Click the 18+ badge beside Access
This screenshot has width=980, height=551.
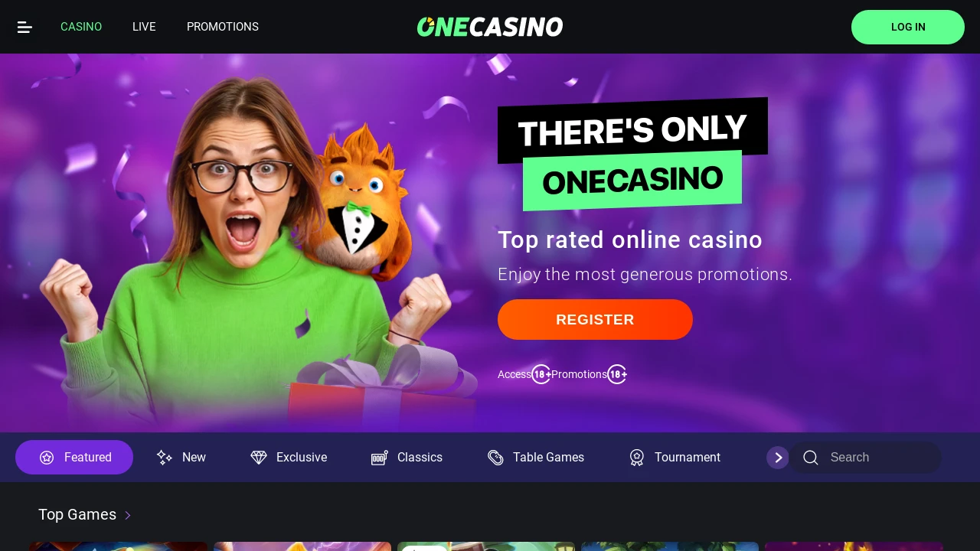click(x=541, y=374)
